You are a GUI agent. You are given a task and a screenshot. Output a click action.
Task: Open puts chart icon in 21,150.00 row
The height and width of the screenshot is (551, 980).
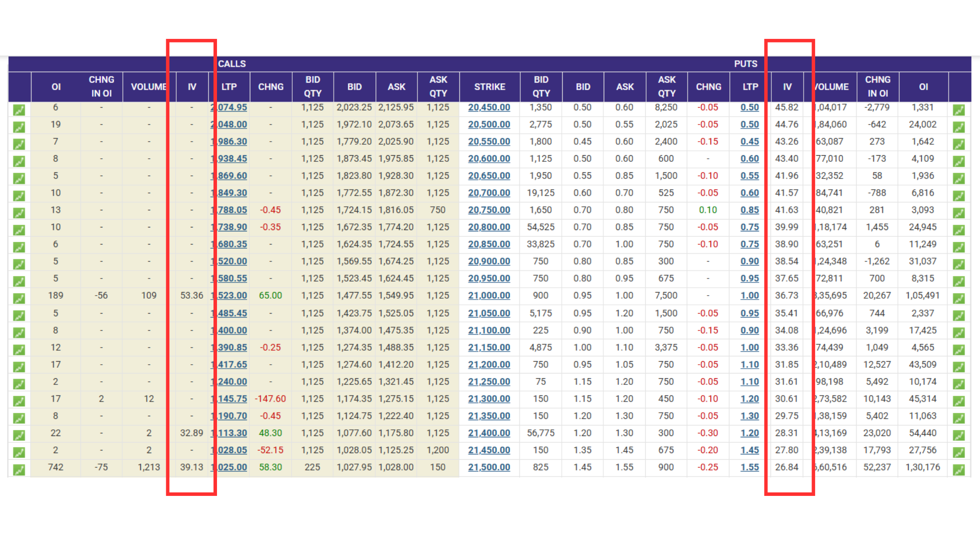coord(959,350)
